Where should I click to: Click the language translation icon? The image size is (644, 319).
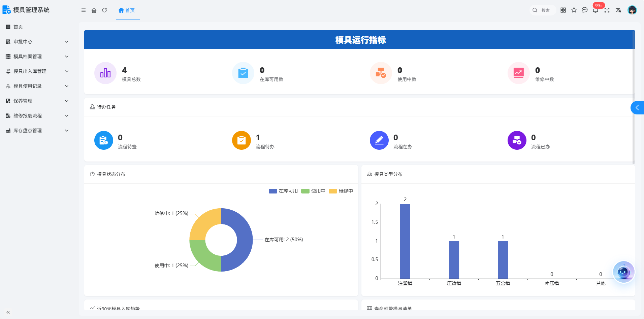click(618, 10)
